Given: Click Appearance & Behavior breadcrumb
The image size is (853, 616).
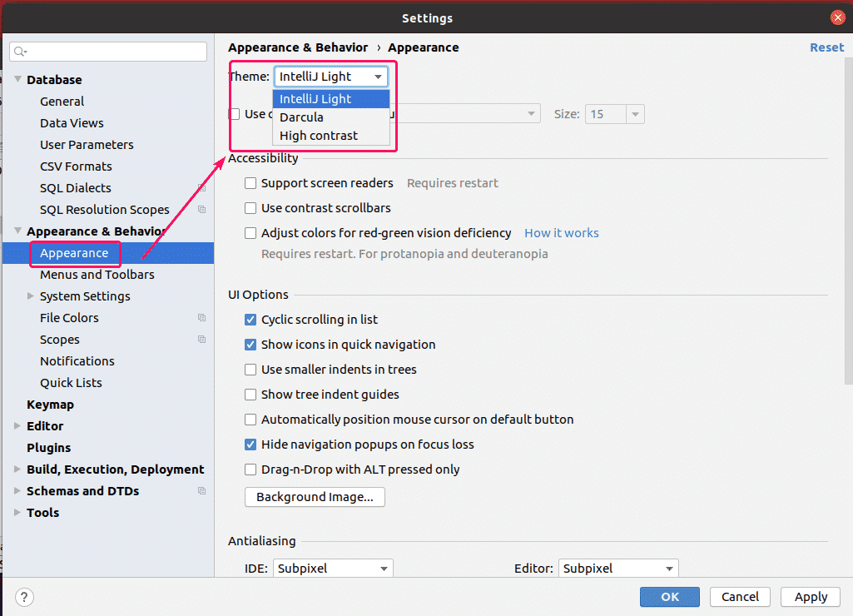Looking at the screenshot, I should pyautogui.click(x=298, y=48).
